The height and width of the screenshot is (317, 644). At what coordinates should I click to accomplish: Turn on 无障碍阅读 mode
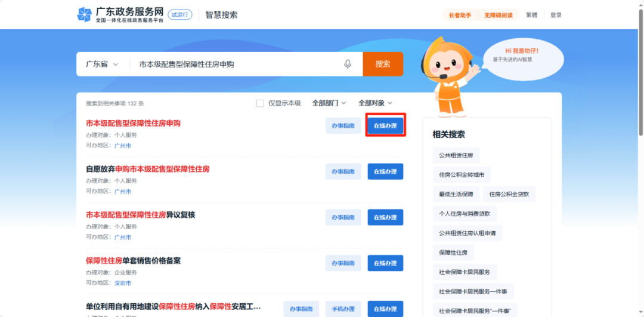pos(498,15)
